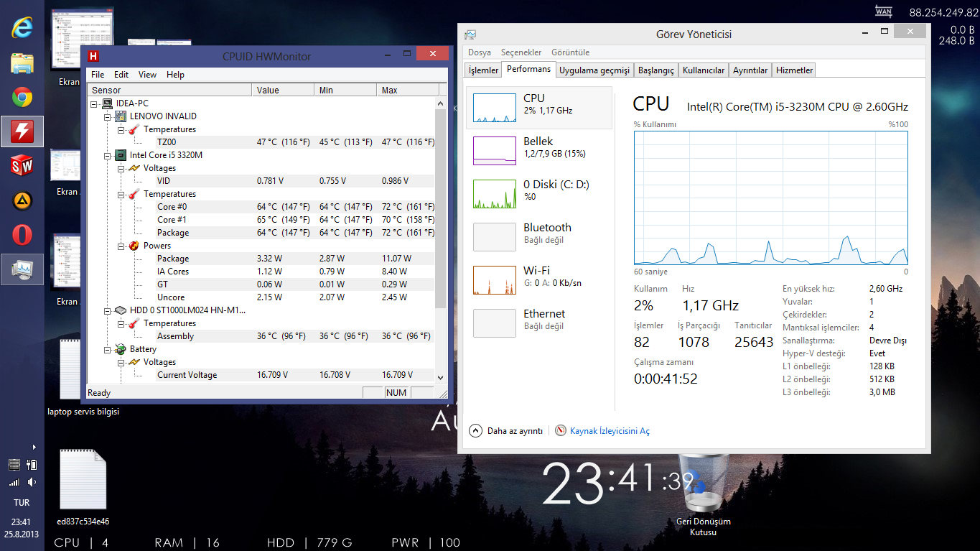980x551 pixels.
Task: Collapse the Intel Core i5 3320M node
Action: pos(108,155)
